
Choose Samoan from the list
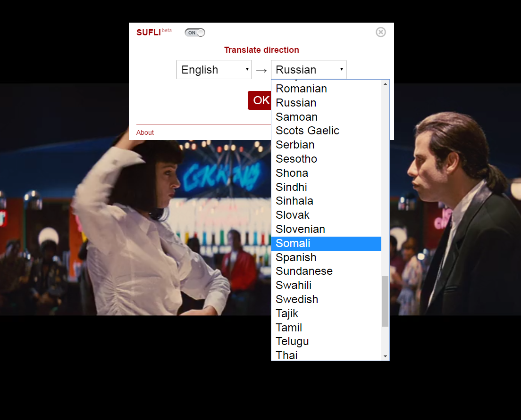click(326, 117)
